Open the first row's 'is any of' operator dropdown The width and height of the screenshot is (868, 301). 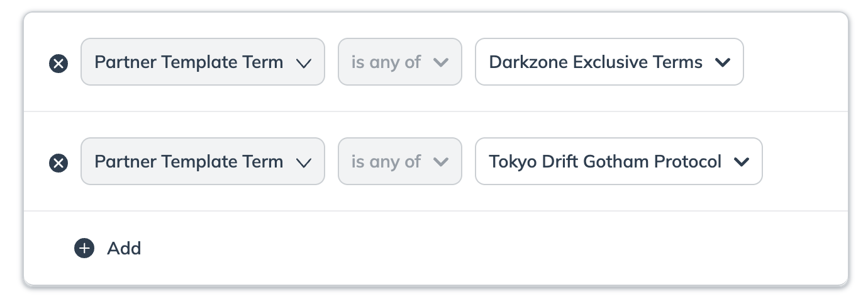(386, 62)
